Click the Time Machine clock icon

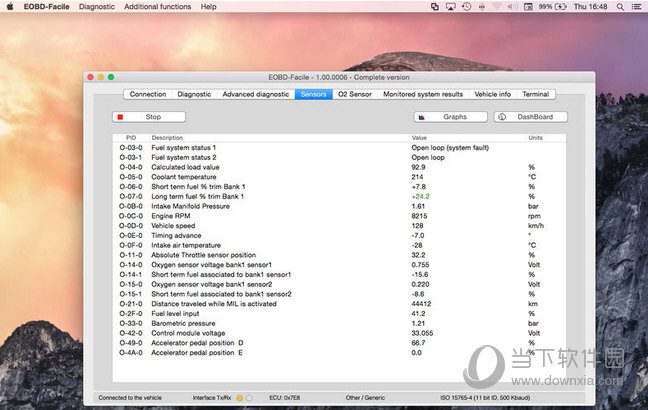[x=467, y=7]
